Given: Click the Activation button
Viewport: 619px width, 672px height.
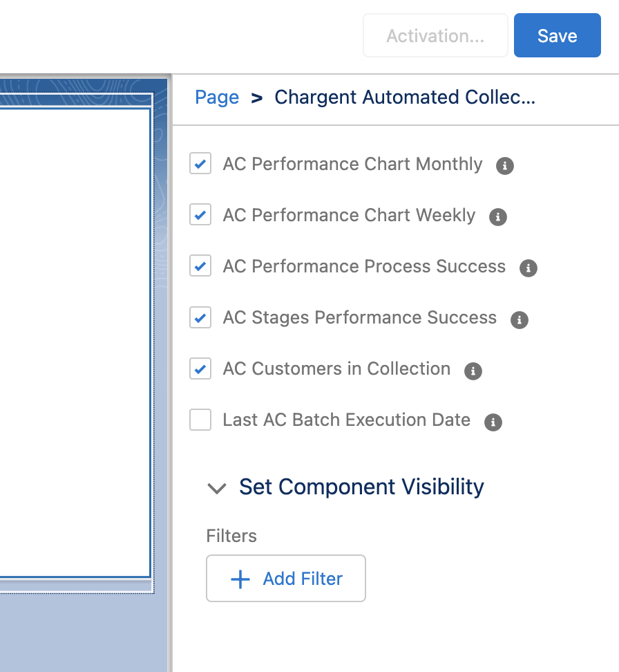Looking at the screenshot, I should click(436, 35).
